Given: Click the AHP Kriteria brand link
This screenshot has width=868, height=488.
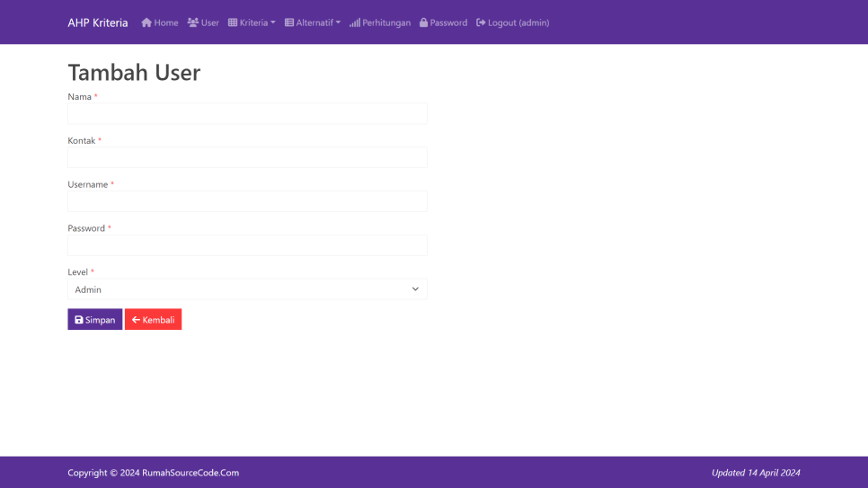Looking at the screenshot, I should point(97,22).
